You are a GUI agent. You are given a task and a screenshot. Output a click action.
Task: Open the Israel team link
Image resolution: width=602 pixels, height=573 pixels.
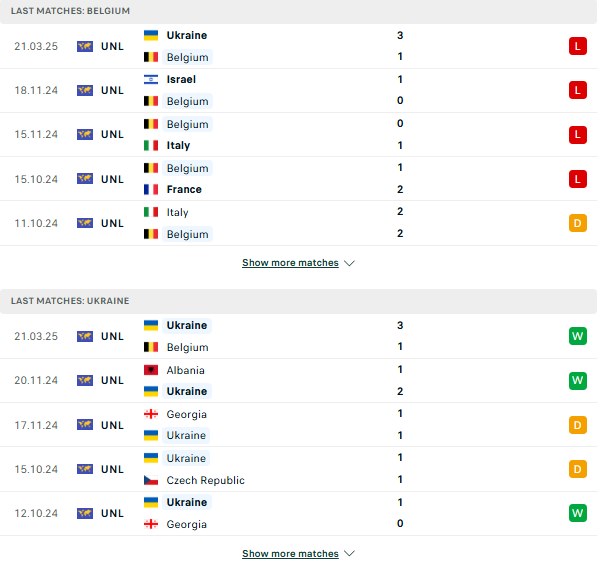click(x=181, y=79)
